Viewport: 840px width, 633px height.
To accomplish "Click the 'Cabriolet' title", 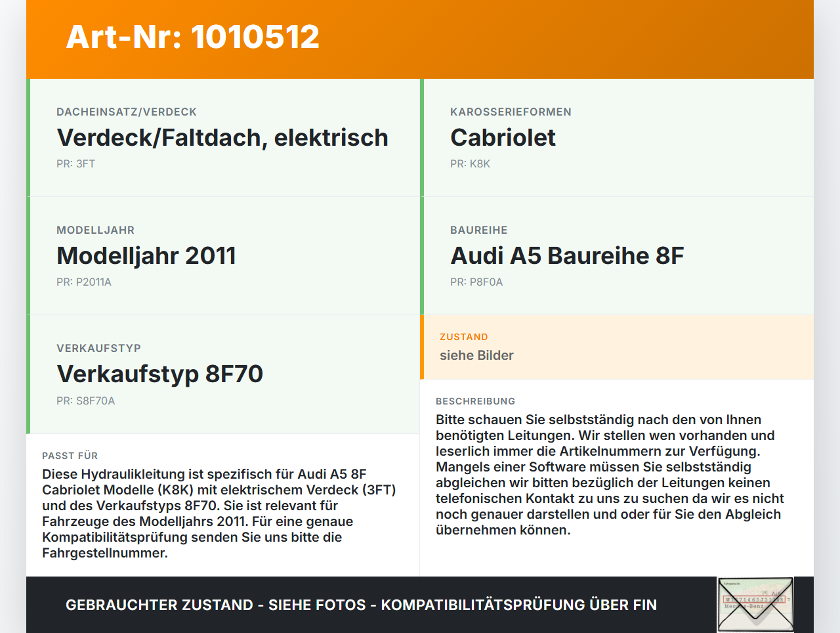I will tap(503, 137).
